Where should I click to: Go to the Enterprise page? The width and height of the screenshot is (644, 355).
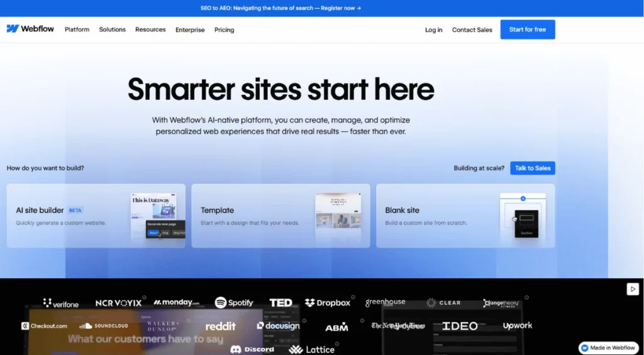190,30
